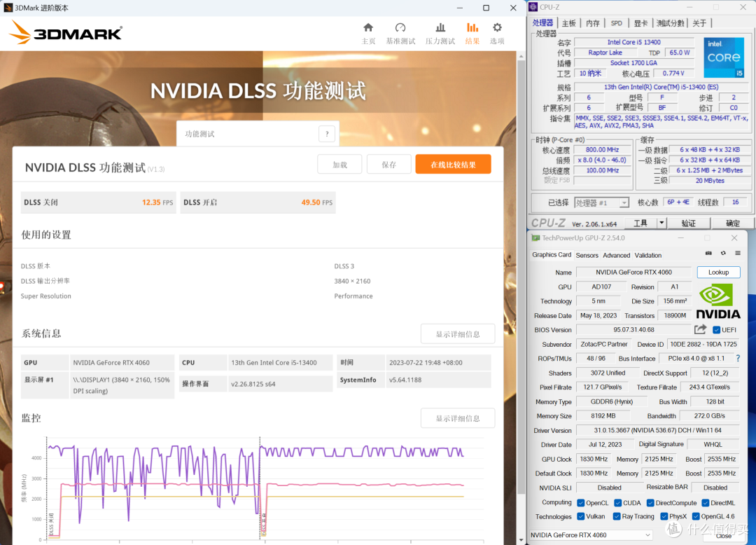Screen dimensions: 756x545
Task: Click CPU-Z 工具 button
Action: [640, 223]
